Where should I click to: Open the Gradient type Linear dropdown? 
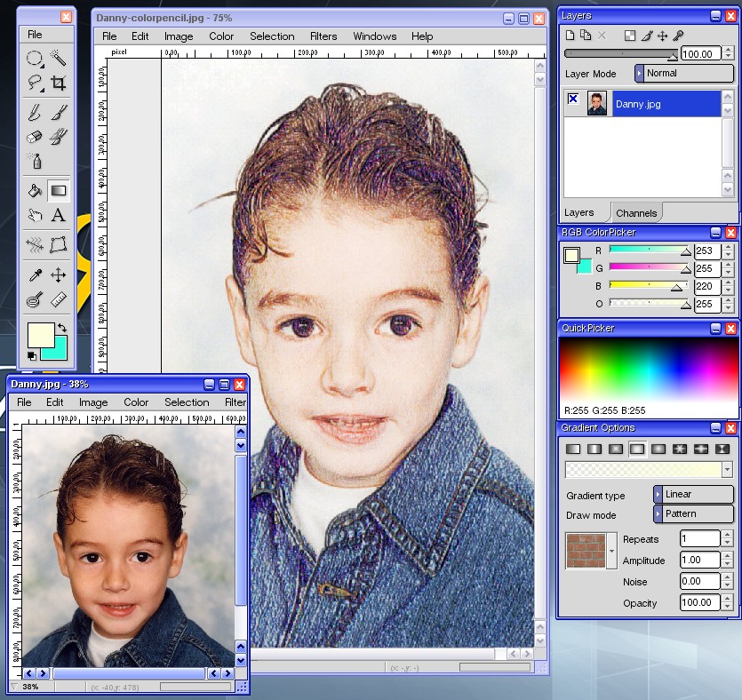pos(694,494)
